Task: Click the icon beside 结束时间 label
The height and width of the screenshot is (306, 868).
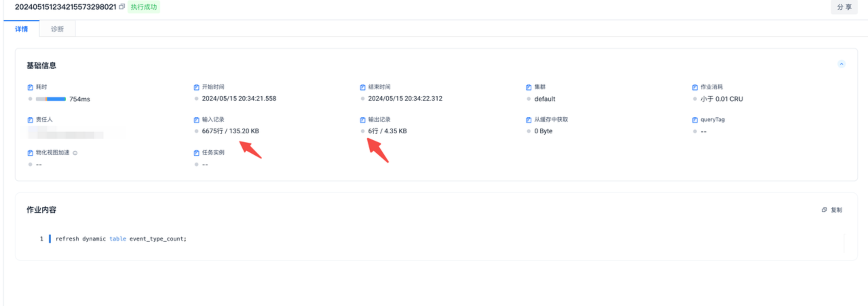Action: point(362,88)
